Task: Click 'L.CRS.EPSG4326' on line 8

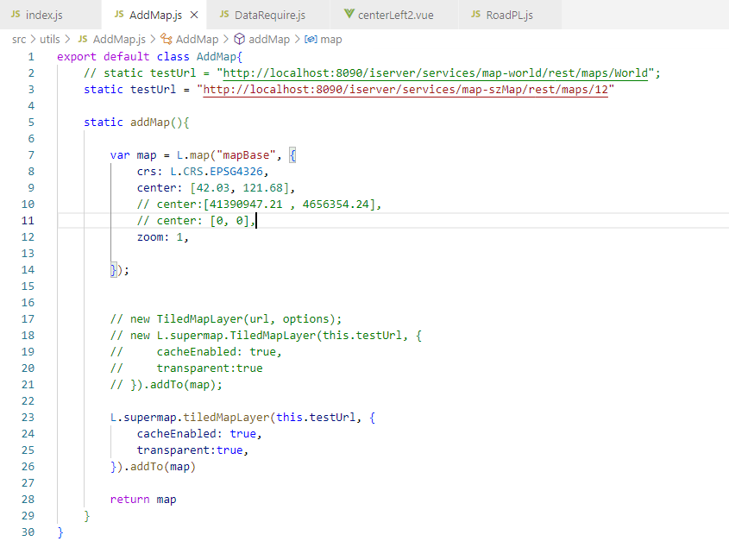Action: 217,172
